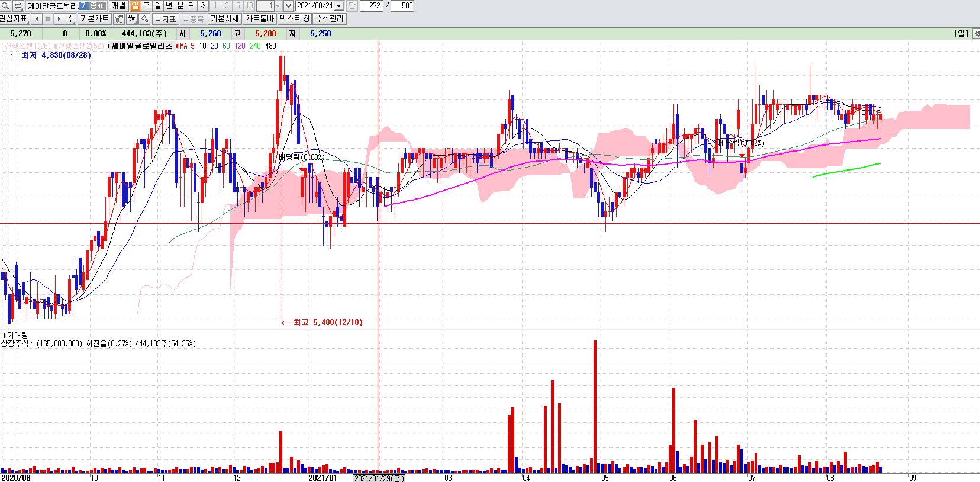Switch to minute period 분
This screenshot has width=980, height=482.
pos(180,6)
